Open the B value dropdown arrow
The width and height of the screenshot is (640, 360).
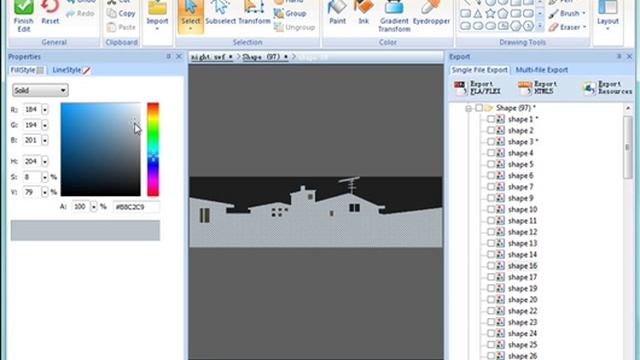(x=44, y=140)
